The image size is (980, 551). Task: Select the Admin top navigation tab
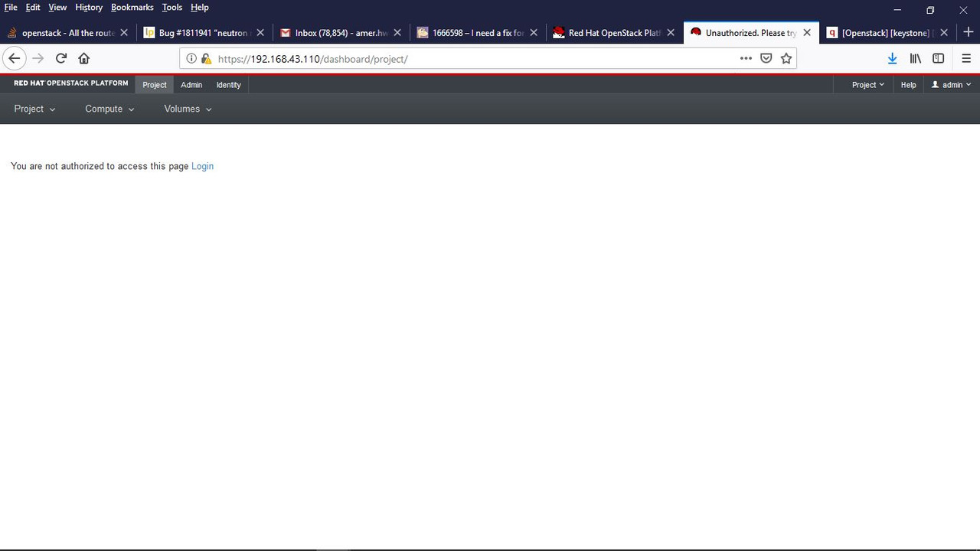click(191, 85)
